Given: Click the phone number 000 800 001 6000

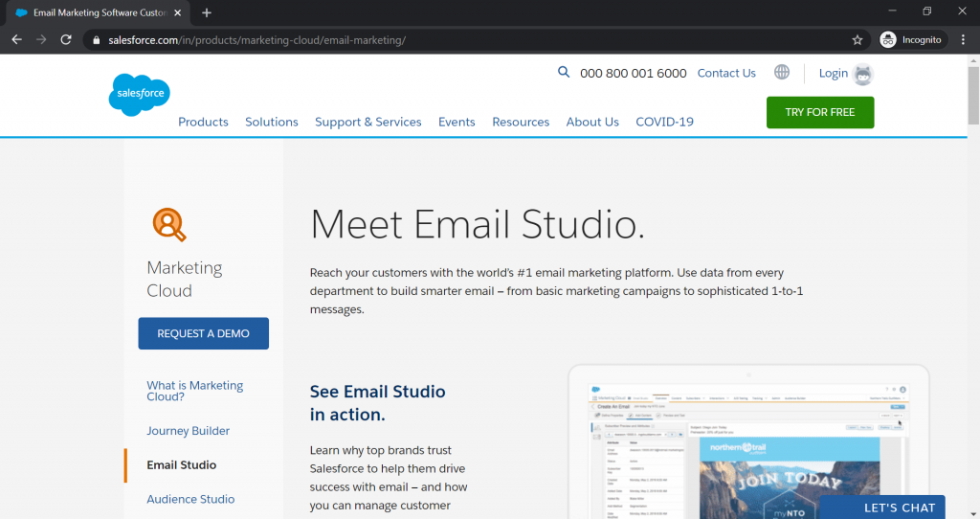Looking at the screenshot, I should tap(634, 73).
